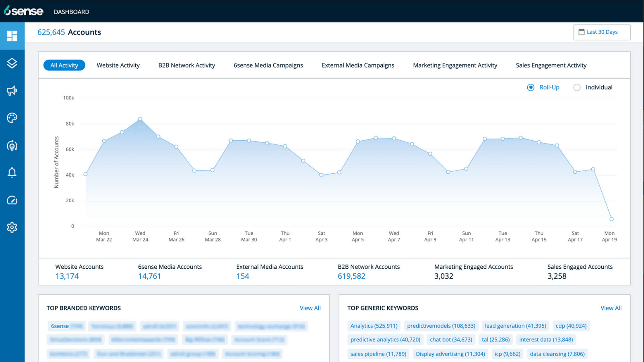Click View All for branded keywords
Viewport: 644px width, 362px height.
tap(310, 308)
